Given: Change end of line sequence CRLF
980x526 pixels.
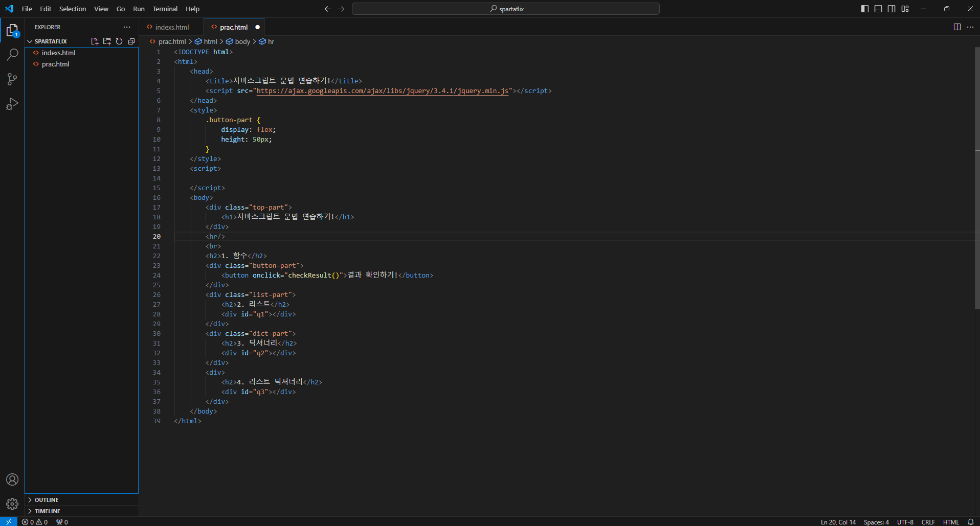Looking at the screenshot, I should point(928,522).
